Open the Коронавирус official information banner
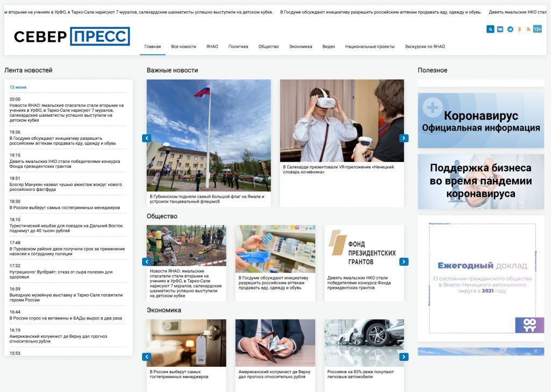Image resolution: width=551 pixels, height=392 pixels. [x=481, y=121]
